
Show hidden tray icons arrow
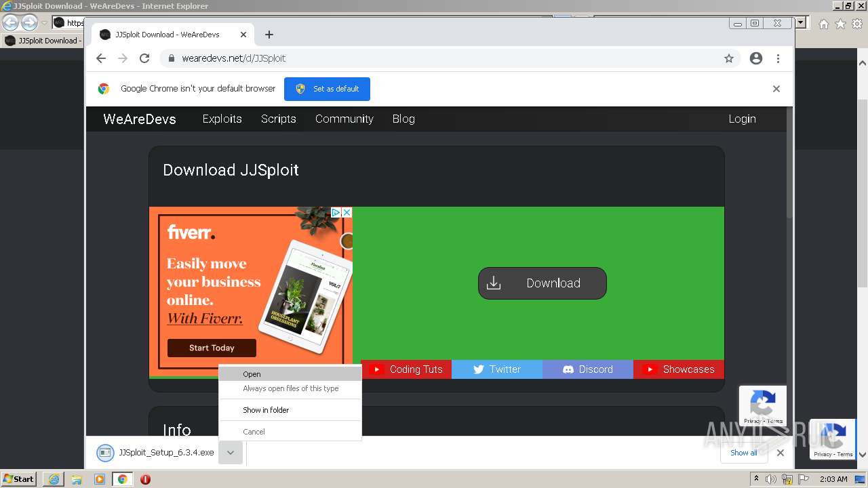[x=757, y=479]
